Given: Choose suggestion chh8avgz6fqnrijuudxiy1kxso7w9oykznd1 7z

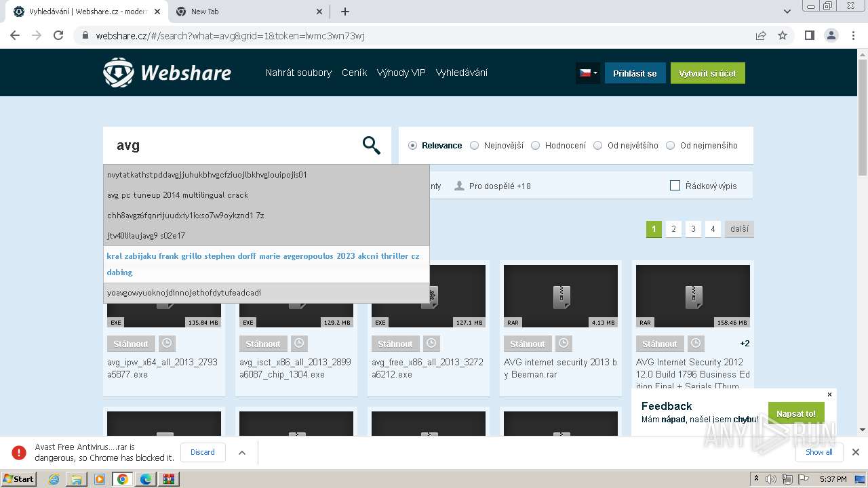Looking at the screenshot, I should tap(267, 216).
